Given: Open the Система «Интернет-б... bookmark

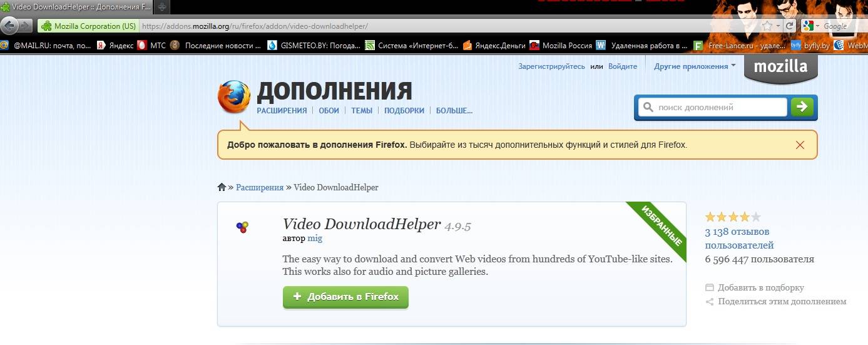Looking at the screenshot, I should point(412,46).
